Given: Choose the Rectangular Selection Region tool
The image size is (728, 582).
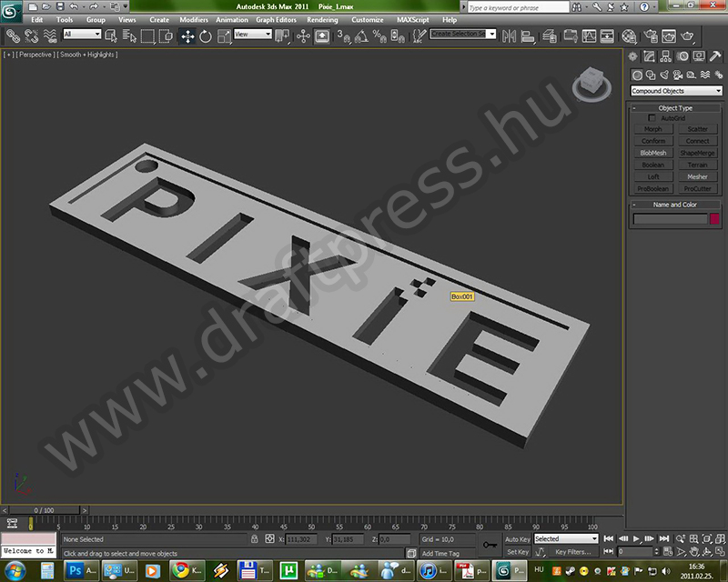Looking at the screenshot, I should pos(147,36).
